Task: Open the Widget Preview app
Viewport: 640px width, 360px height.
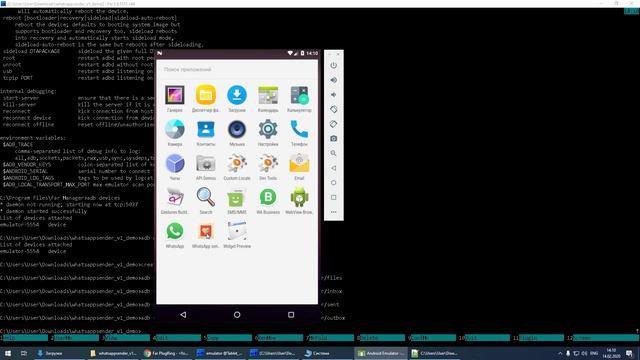Action: click(237, 231)
